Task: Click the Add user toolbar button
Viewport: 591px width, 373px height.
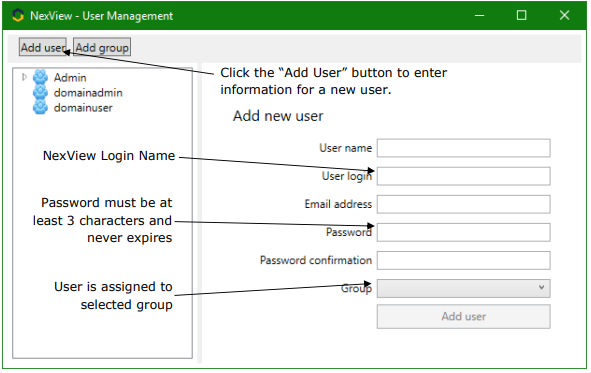Action: tap(43, 47)
